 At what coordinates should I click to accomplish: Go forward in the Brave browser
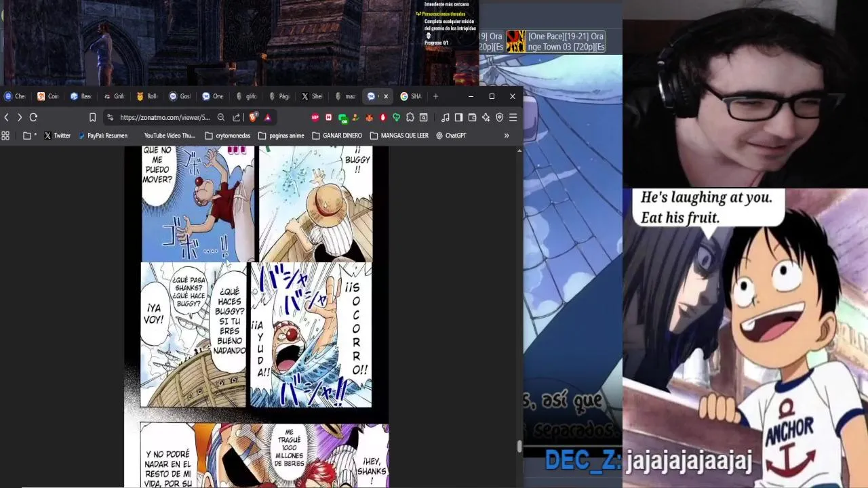(x=20, y=117)
